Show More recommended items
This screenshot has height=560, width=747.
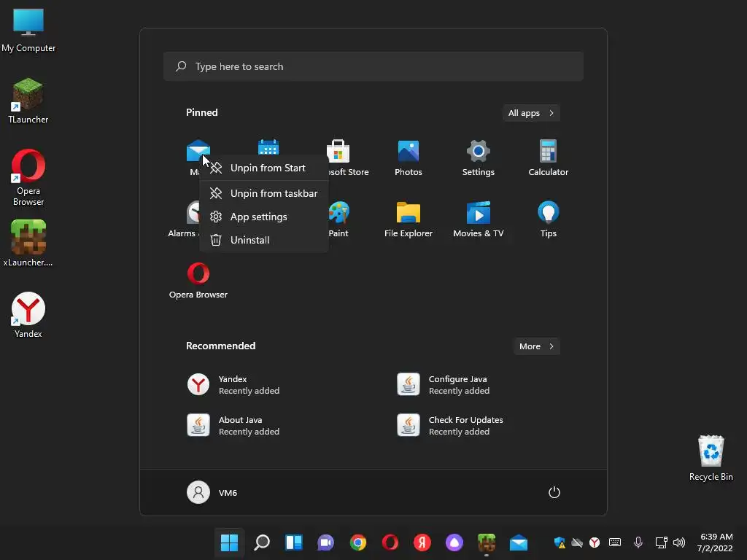537,346
